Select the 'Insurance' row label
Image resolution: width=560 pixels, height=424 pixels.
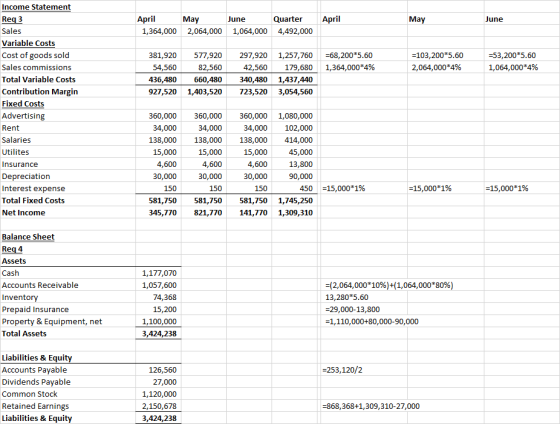(20, 164)
